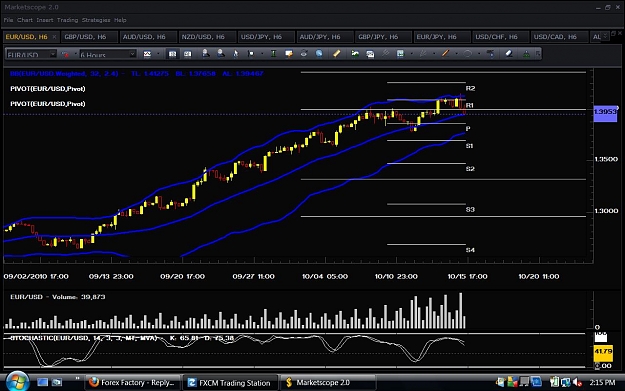Viewport: 625px width, 391px height.
Task: Open the toolbar overflow options at the right end
Action: 539,53
